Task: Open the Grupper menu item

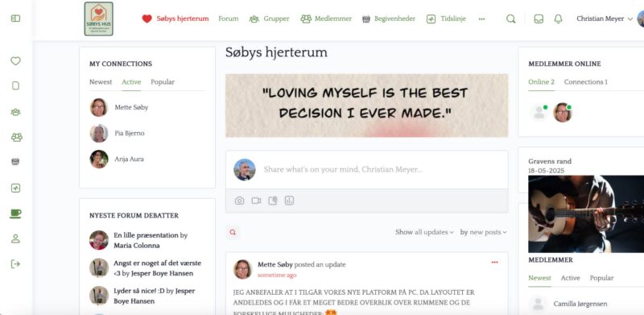Action: (x=269, y=19)
